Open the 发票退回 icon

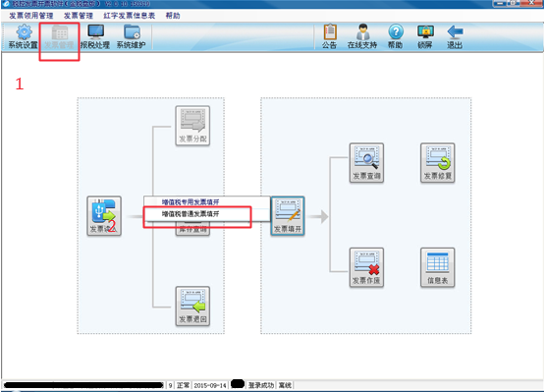(x=192, y=307)
